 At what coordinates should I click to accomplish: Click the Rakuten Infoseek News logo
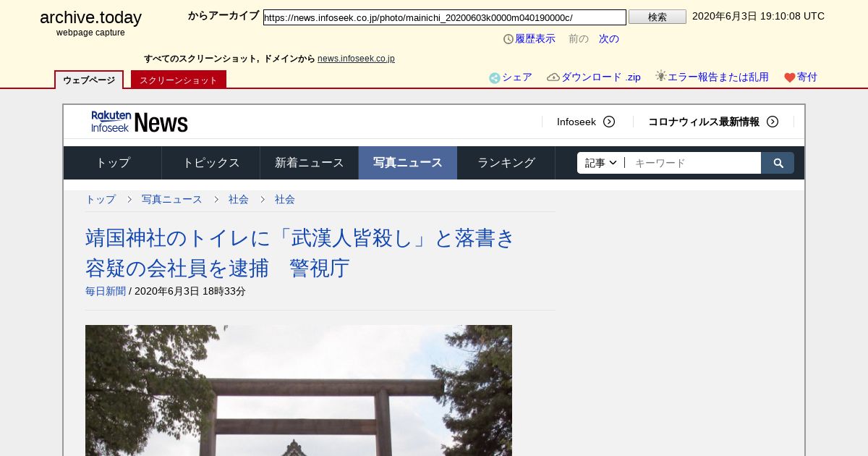140,122
